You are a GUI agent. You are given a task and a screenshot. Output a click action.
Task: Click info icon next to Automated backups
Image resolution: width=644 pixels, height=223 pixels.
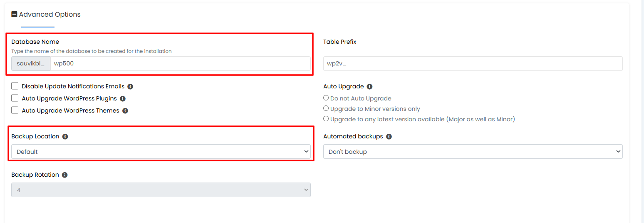click(x=389, y=137)
